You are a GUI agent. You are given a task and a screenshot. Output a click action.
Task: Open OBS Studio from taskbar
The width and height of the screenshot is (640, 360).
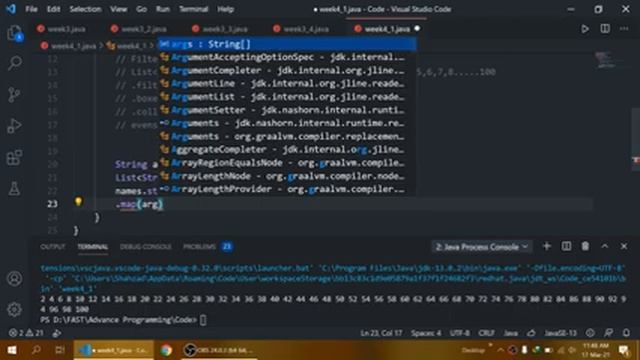218,350
